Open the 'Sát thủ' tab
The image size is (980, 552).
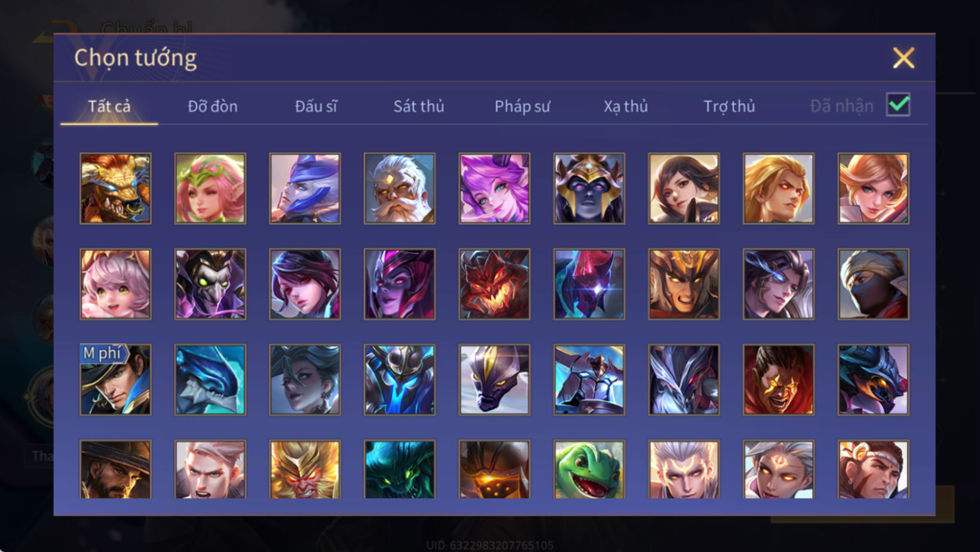click(418, 106)
